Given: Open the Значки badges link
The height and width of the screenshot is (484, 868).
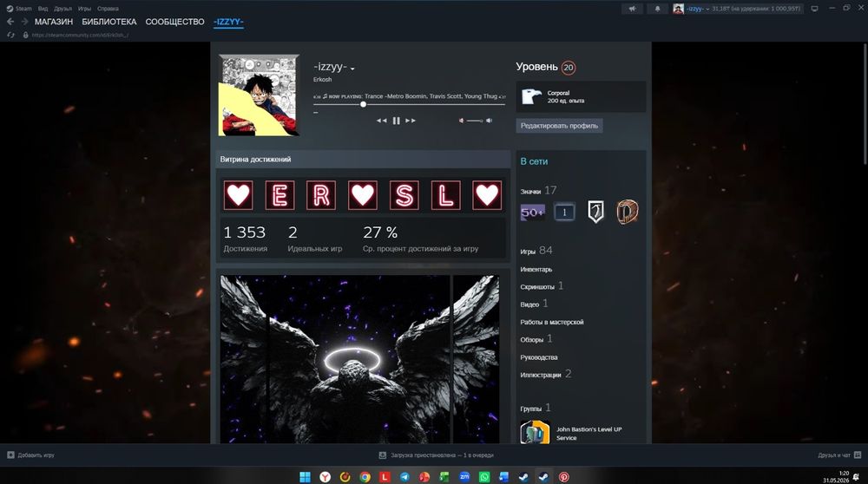Looking at the screenshot, I should (530, 192).
